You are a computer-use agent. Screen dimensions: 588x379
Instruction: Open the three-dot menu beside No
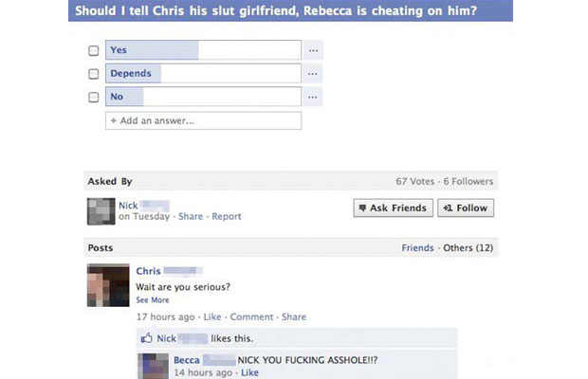313,97
